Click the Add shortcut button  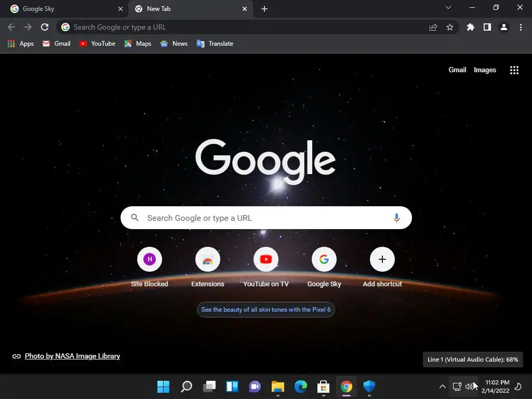tap(382, 267)
